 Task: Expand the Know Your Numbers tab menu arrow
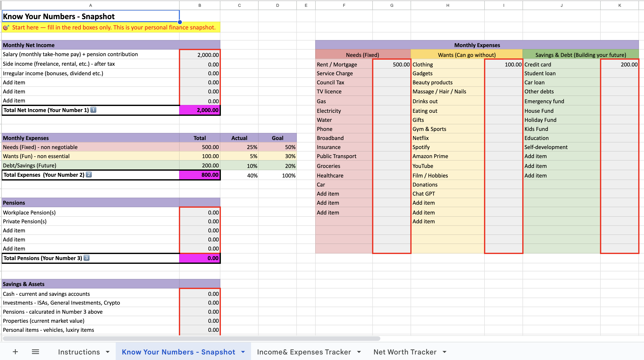[x=243, y=352]
